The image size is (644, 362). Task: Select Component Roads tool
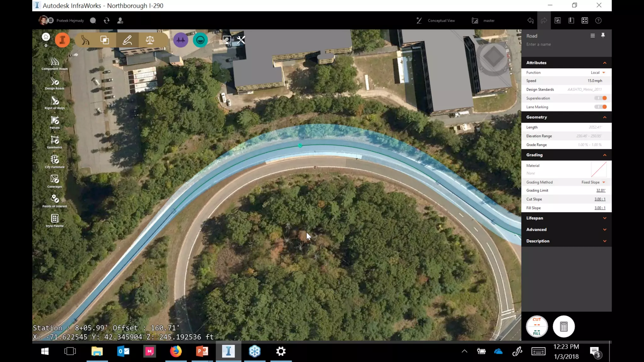(x=55, y=64)
